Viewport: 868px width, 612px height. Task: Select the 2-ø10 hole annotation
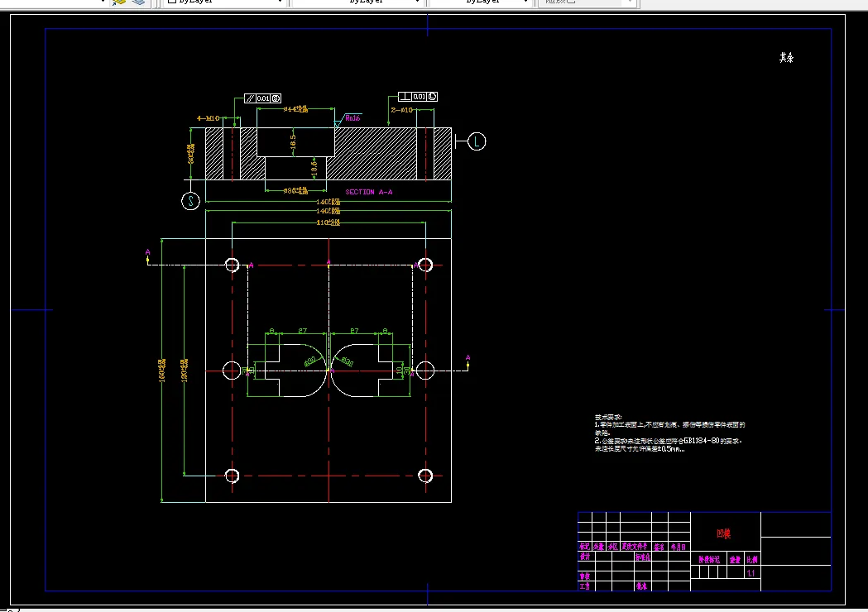pyautogui.click(x=402, y=110)
